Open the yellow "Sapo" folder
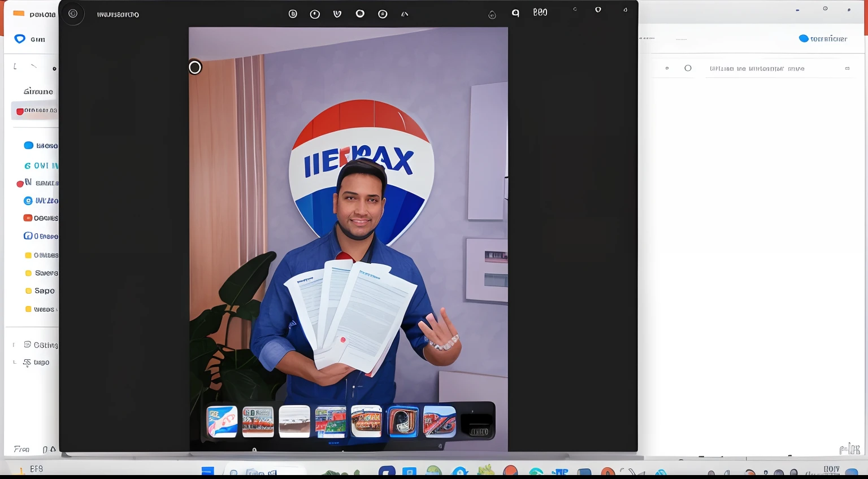This screenshot has height=479, width=868. point(40,291)
